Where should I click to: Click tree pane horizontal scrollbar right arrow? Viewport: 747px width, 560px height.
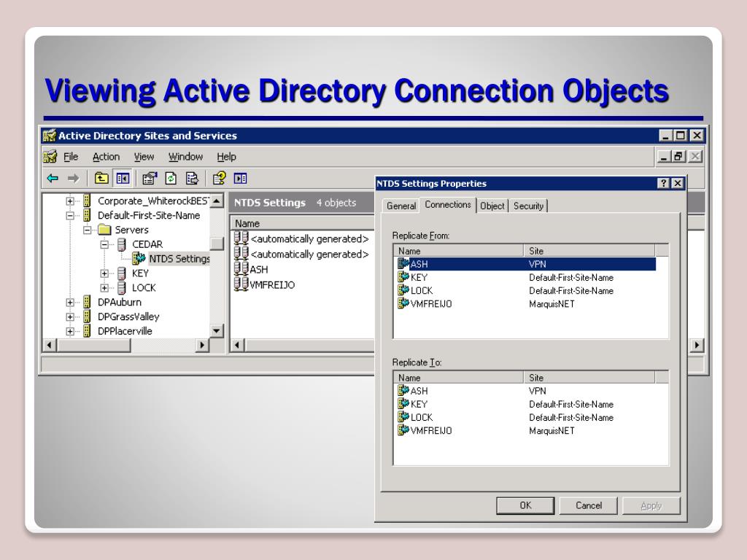click(202, 345)
